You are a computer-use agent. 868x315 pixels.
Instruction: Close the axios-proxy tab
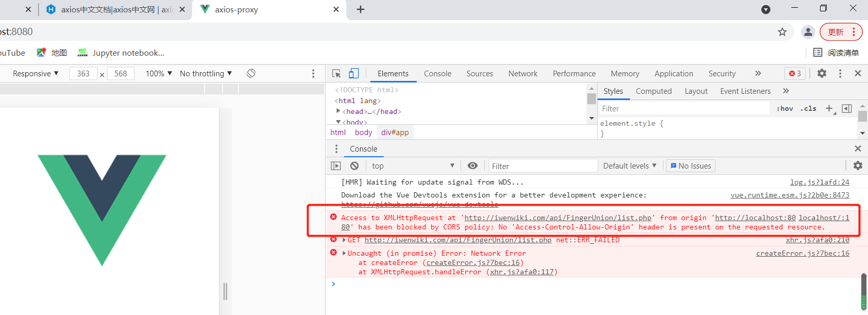tap(336, 9)
